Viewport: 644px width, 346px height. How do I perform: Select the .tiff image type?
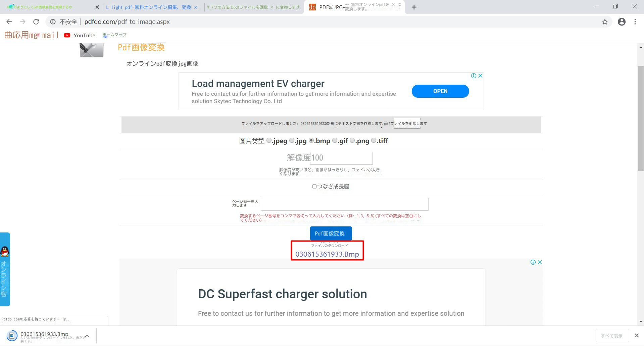point(374,140)
